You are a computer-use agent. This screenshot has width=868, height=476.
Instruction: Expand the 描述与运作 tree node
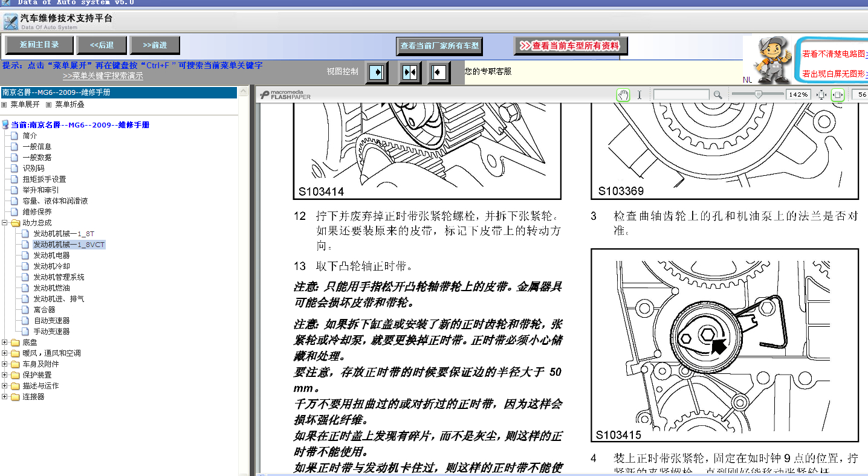pos(5,386)
